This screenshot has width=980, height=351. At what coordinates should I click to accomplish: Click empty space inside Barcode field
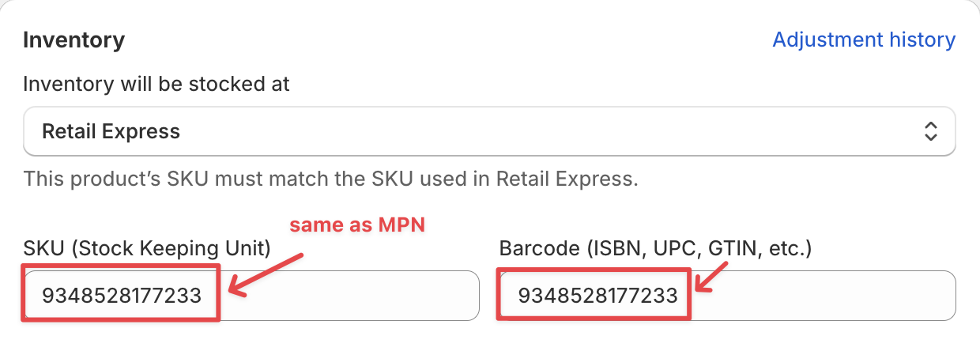coord(830,296)
